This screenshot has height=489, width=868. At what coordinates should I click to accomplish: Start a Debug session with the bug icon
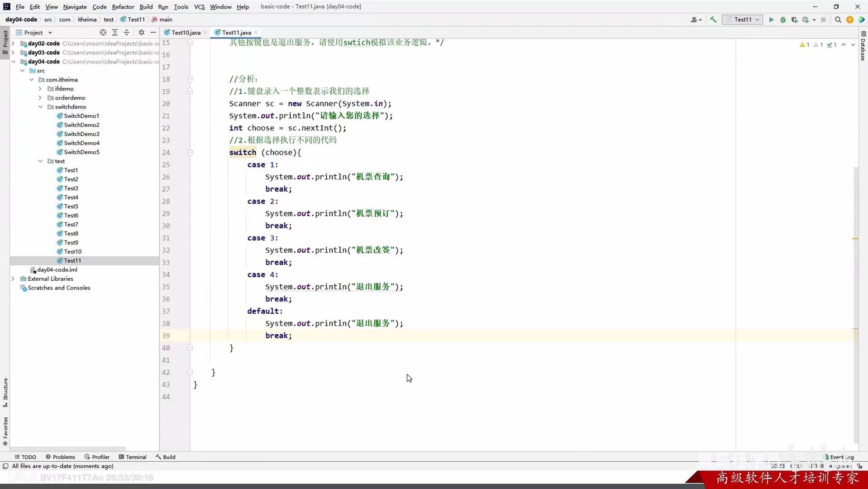pos(783,19)
